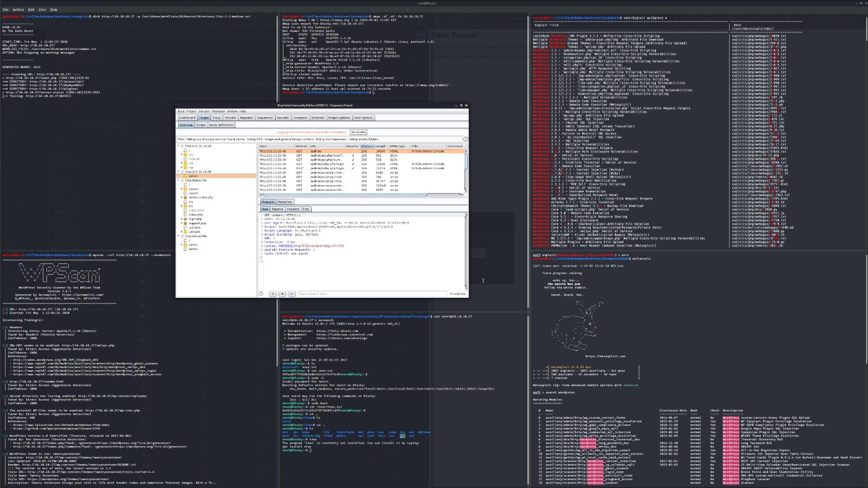The image size is (868, 488).
Task: Click the support.php gear icon
Action: point(185,223)
